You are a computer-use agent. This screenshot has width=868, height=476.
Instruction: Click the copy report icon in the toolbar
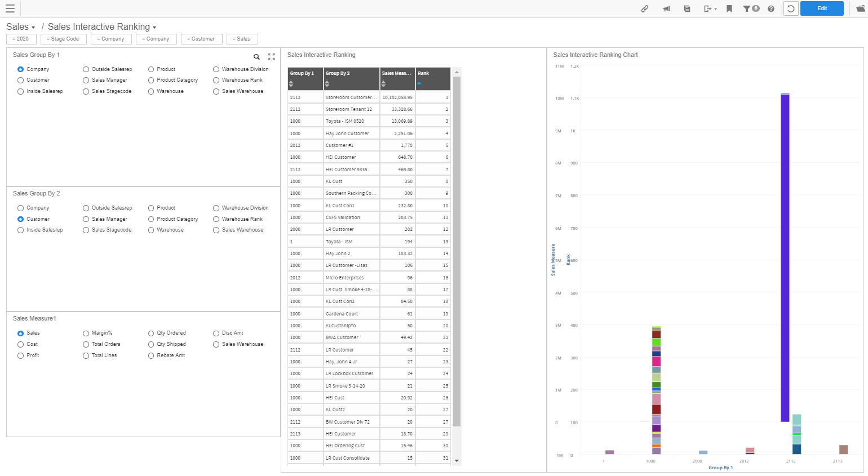(688, 8)
